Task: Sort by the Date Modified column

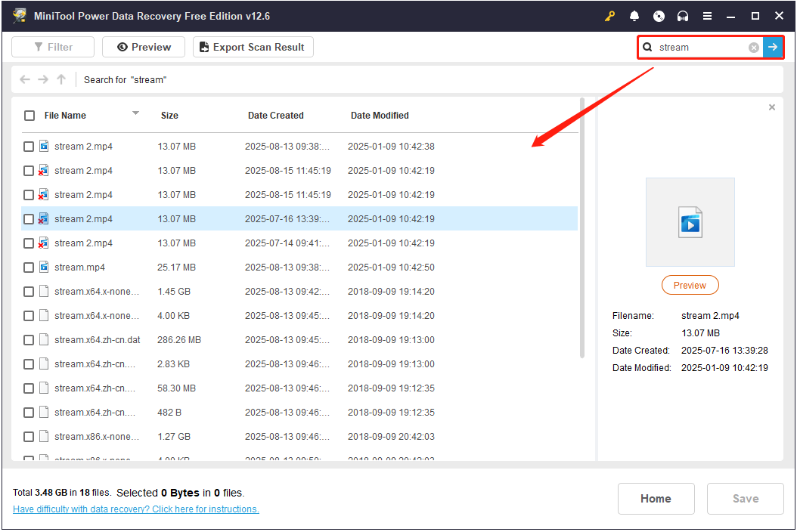Action: (x=380, y=116)
